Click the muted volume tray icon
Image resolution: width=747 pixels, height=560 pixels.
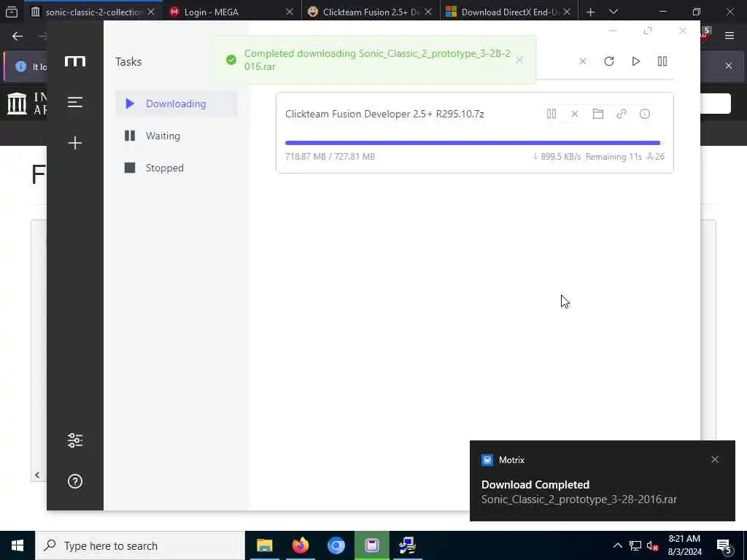653,545
